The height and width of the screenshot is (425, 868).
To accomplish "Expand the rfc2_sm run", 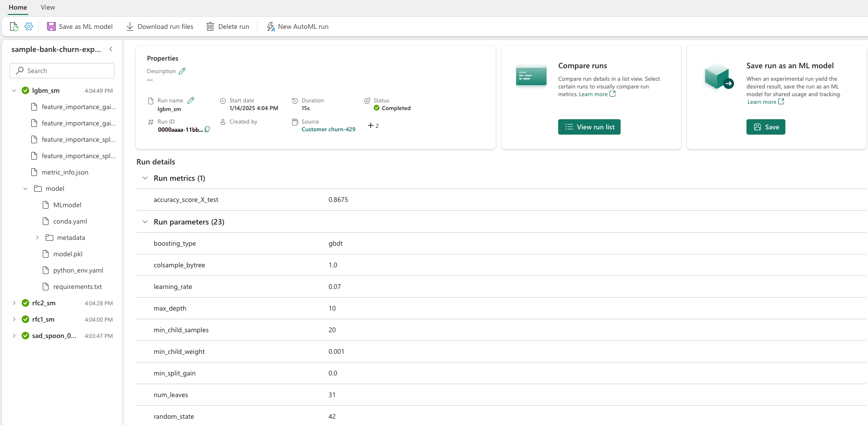I will point(14,303).
